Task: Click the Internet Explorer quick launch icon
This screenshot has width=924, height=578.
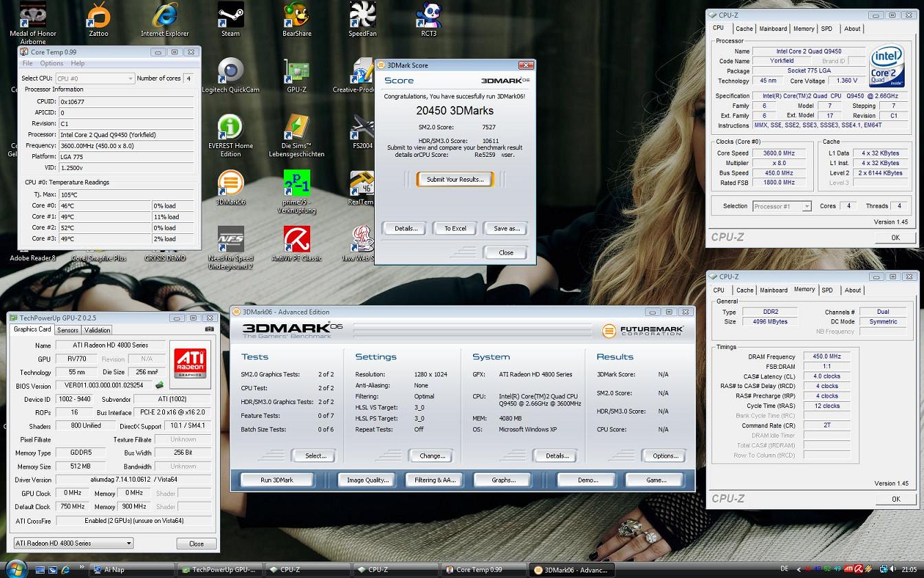Action: click(x=65, y=570)
